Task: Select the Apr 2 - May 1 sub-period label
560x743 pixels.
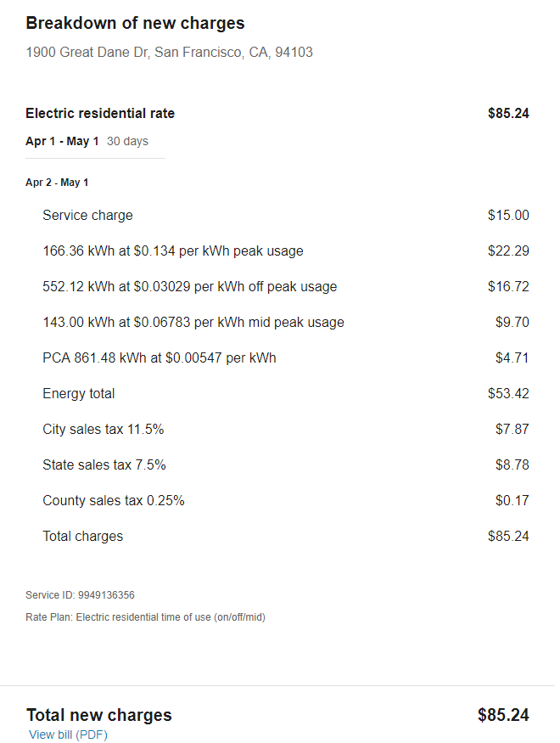Action: point(57,183)
